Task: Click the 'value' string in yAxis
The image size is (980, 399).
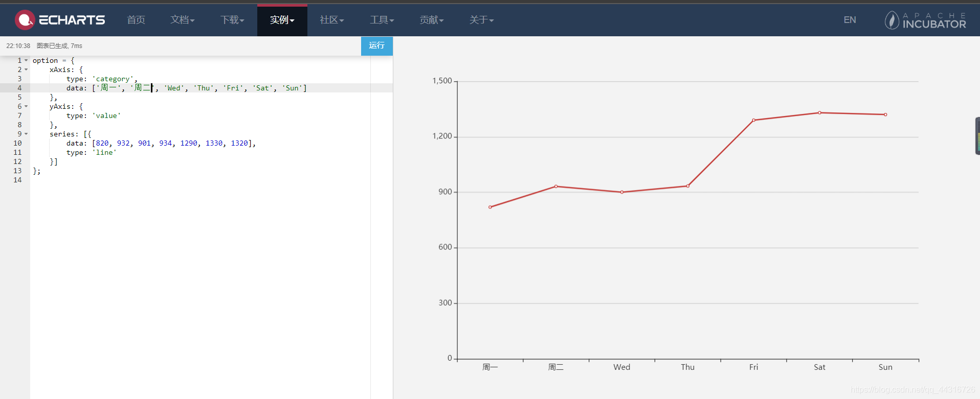Action: click(x=106, y=115)
